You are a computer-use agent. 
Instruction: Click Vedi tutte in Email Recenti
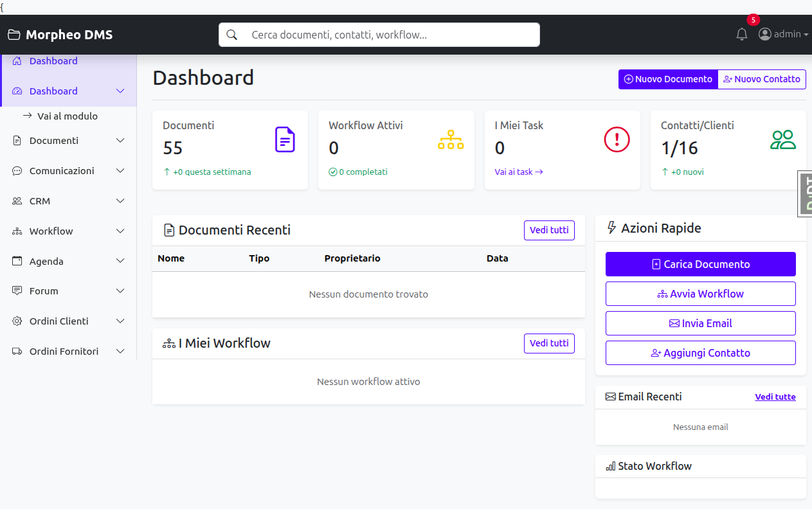pos(775,397)
